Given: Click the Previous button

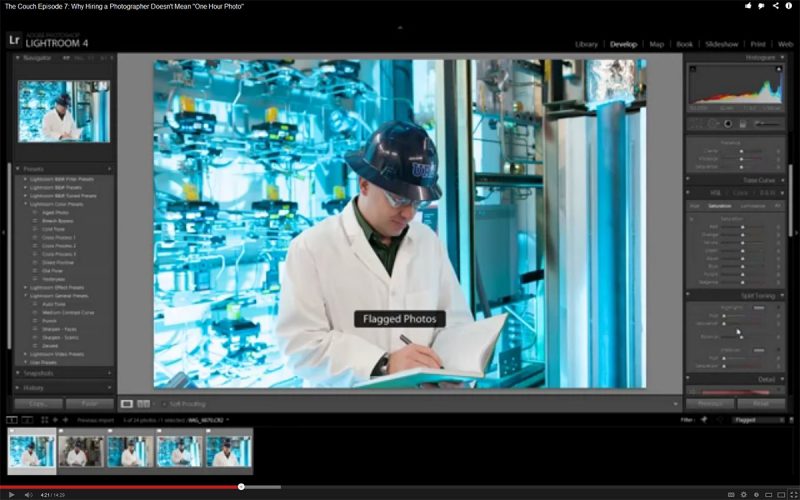Looking at the screenshot, I should 710,404.
